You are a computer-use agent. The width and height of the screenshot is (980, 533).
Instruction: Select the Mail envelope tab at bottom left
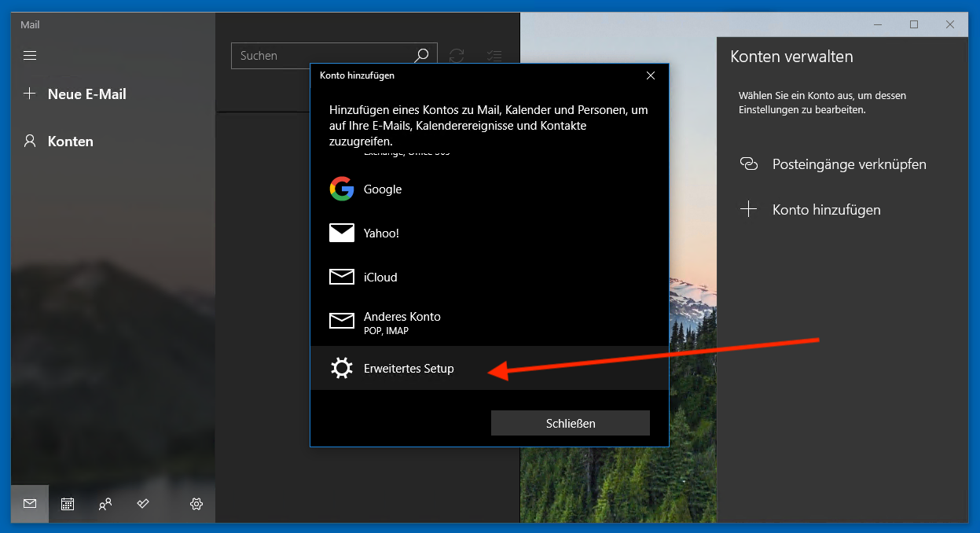30,504
